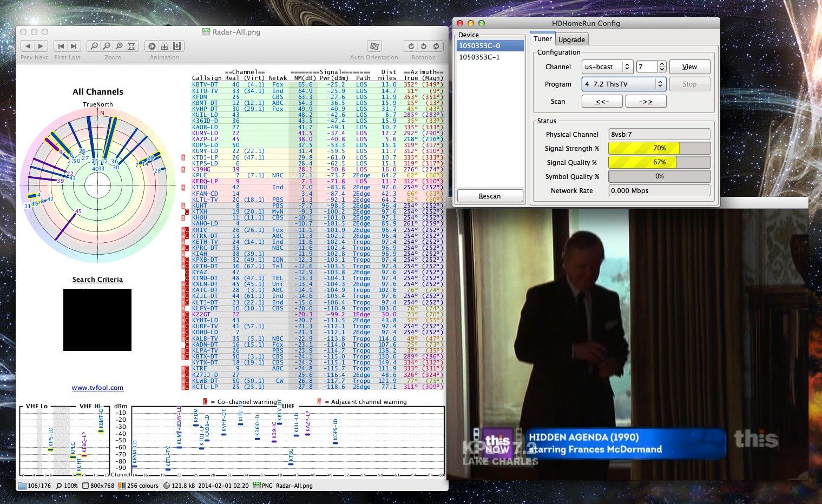Click the 'Search Criteria' heading
The width and height of the screenshot is (822, 504).
click(97, 280)
